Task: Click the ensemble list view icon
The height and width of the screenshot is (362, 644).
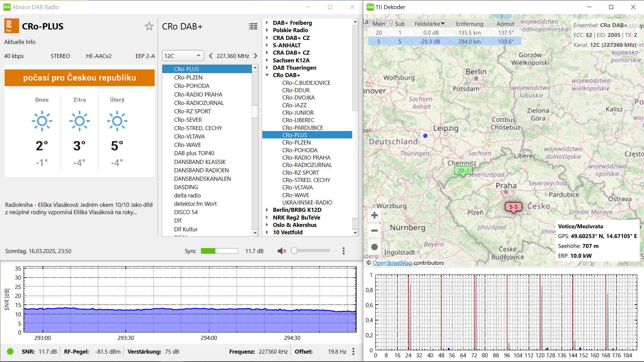Action: 253,26
